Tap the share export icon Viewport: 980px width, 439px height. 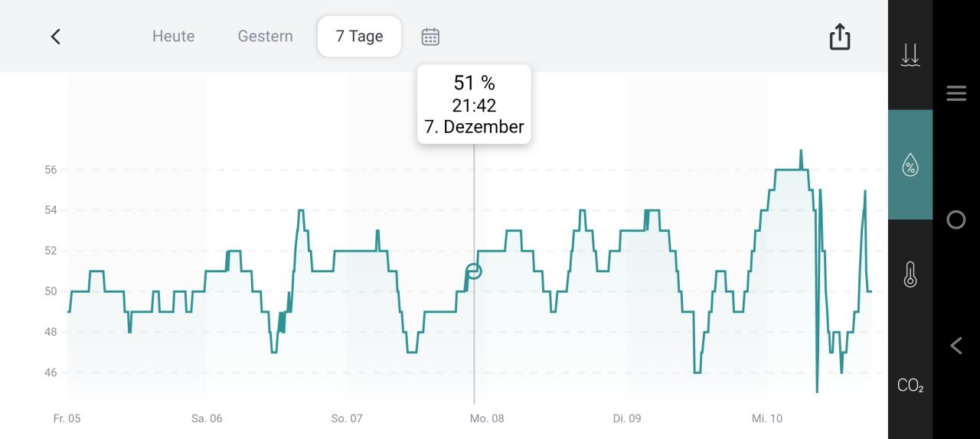(x=840, y=37)
